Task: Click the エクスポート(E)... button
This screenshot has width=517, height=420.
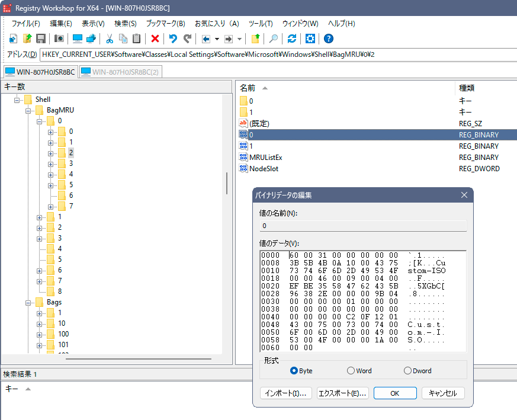Action: click(x=342, y=393)
